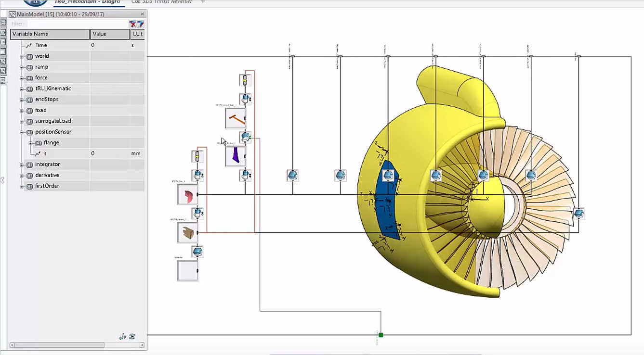This screenshot has width=644, height=355.
Task: Expand the tRU_Kinematic node
Action: 22,89
